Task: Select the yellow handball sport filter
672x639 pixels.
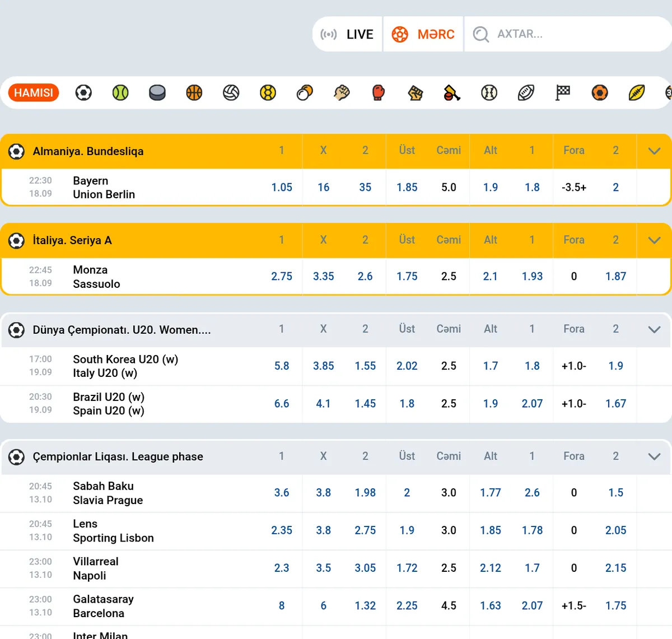Action: click(268, 92)
